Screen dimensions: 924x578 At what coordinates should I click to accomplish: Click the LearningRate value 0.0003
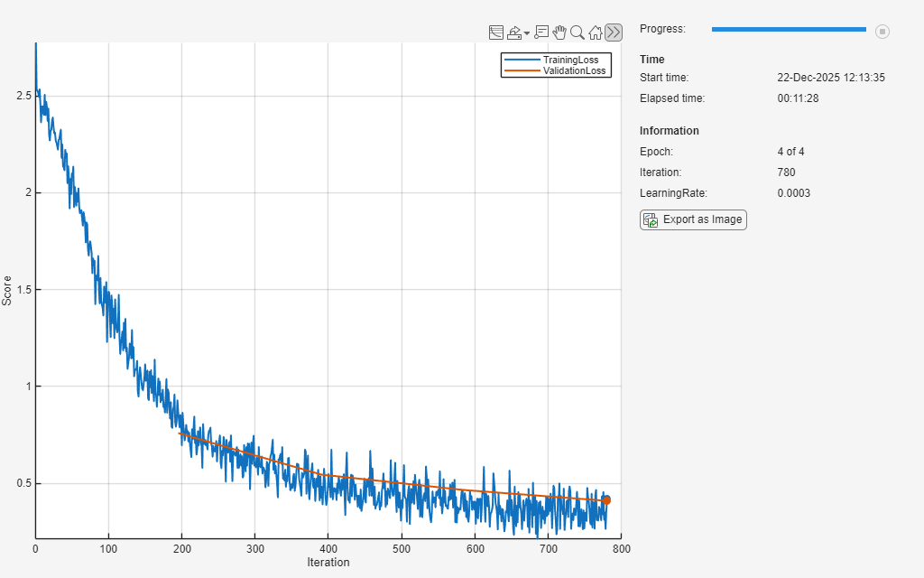click(793, 193)
